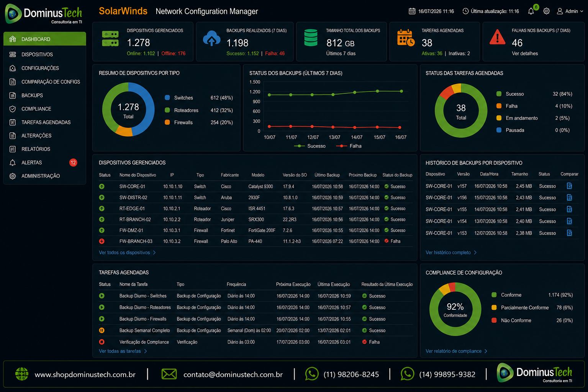Image resolution: width=588 pixels, height=392 pixels.
Task: Open website www.shopdominustech.com.br link
Action: point(85,374)
